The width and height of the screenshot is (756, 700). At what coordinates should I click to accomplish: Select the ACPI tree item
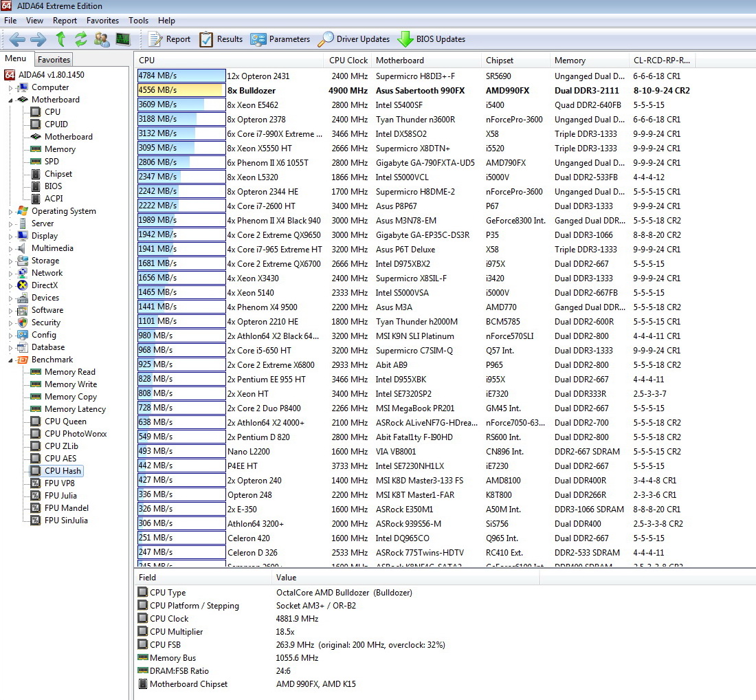(54, 198)
